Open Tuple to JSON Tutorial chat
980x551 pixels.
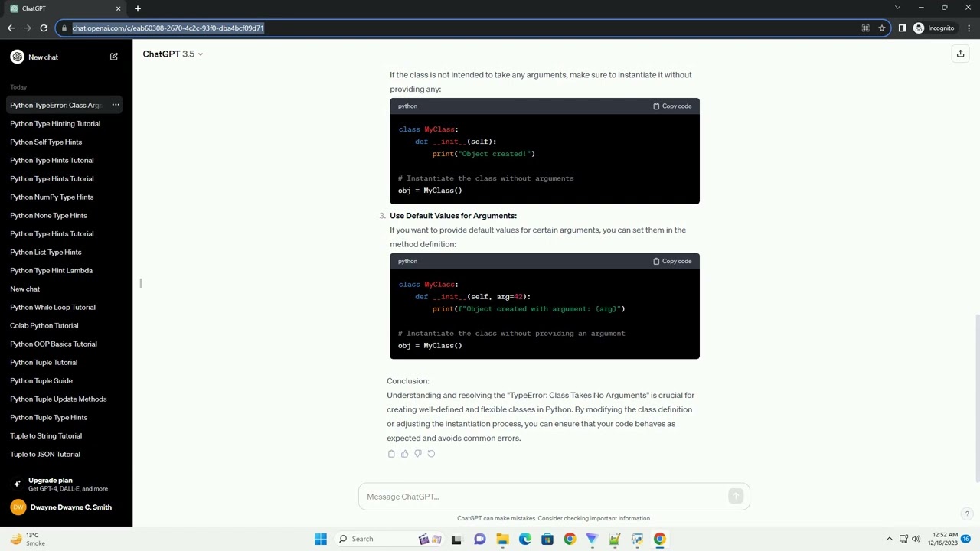point(45,454)
